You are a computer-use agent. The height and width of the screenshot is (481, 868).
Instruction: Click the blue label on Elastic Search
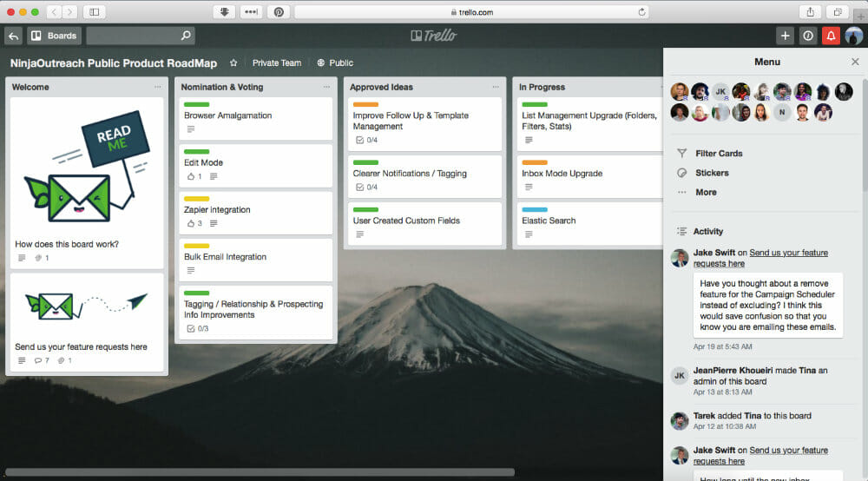535,210
